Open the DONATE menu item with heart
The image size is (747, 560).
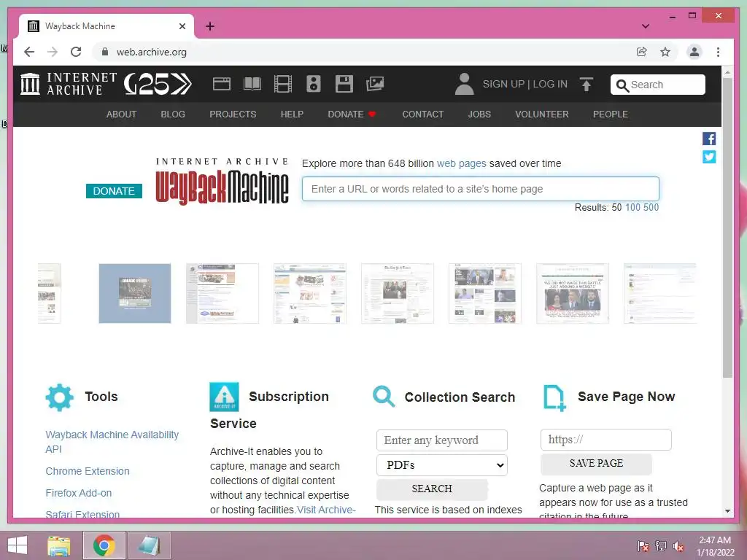coord(352,114)
